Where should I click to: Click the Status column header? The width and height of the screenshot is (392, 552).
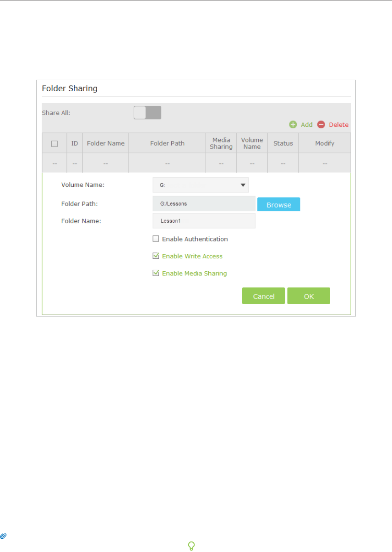(283, 143)
